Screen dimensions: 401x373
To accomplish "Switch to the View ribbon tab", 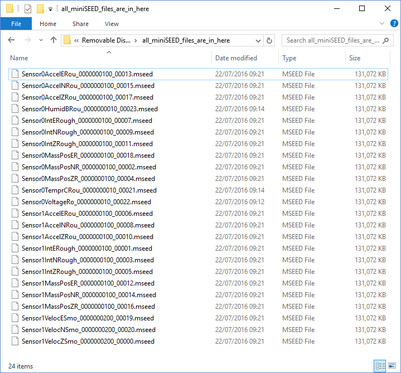I will click(x=111, y=24).
